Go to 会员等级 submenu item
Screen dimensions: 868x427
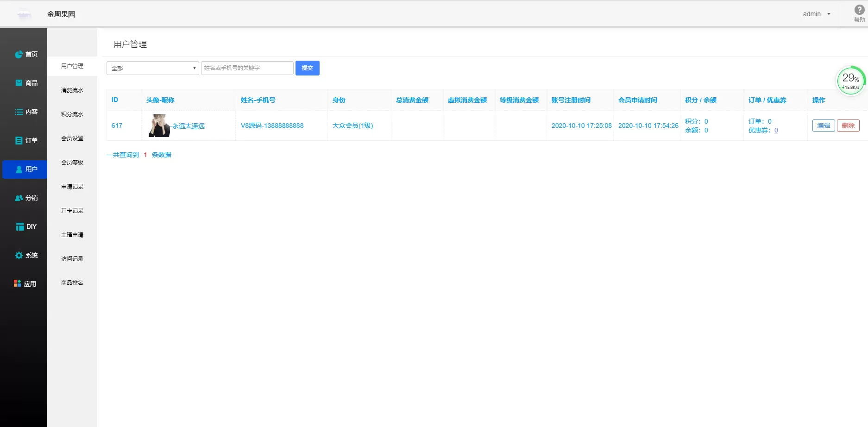(x=72, y=163)
